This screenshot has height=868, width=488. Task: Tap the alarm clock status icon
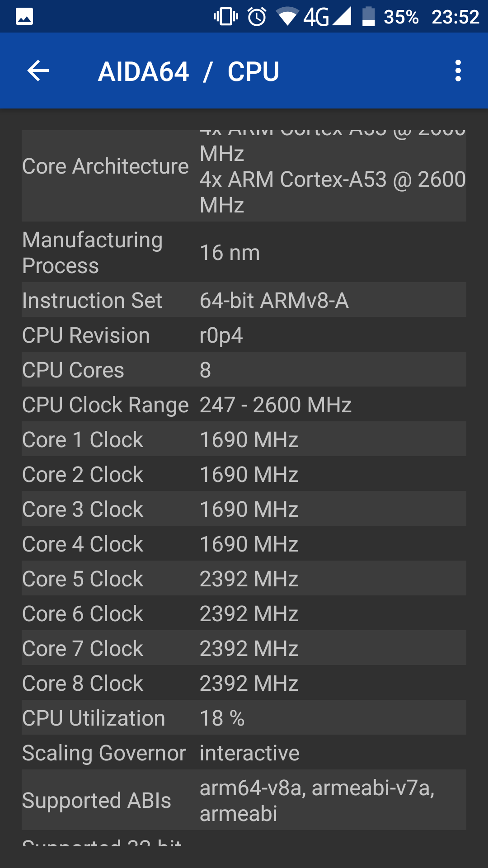point(257,17)
